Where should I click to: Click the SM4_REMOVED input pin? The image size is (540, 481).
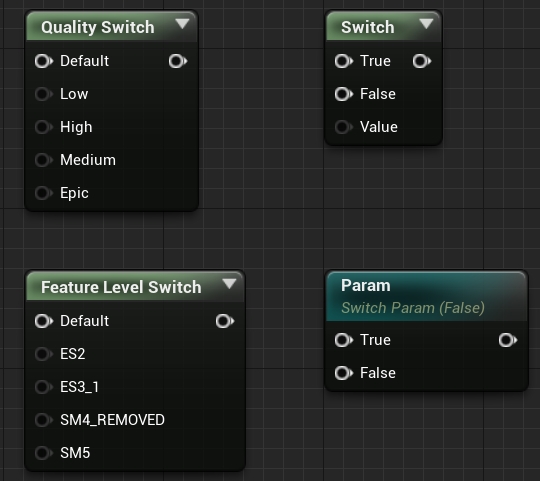pyautogui.click(x=44, y=420)
